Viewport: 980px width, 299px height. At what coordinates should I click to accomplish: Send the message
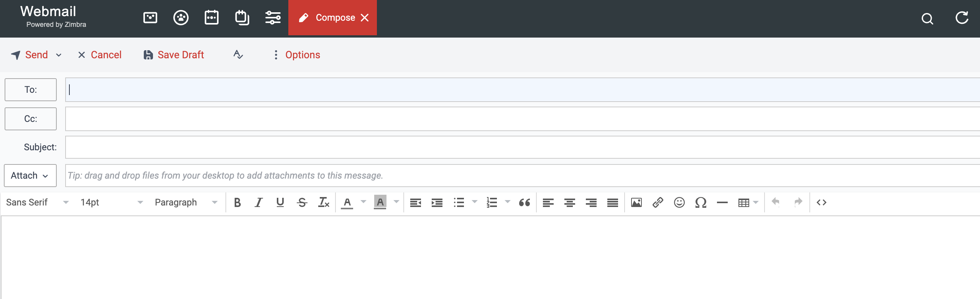point(30,55)
